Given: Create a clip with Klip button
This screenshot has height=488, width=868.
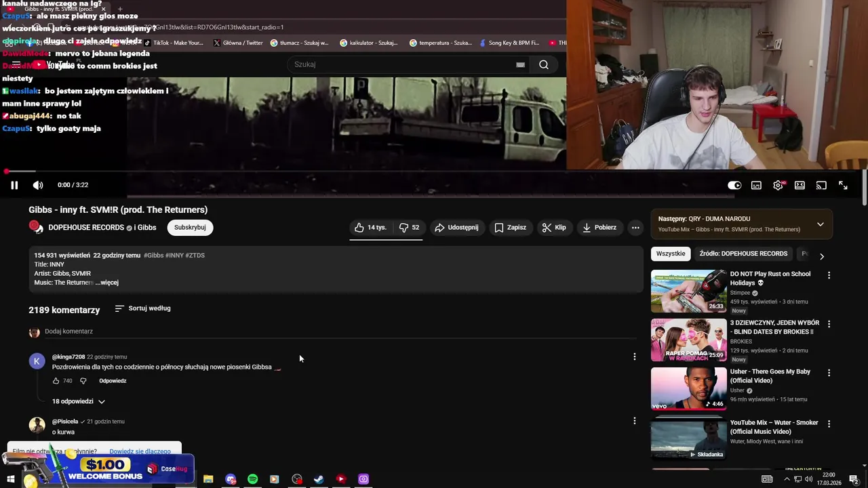Looking at the screenshot, I should [554, 228].
